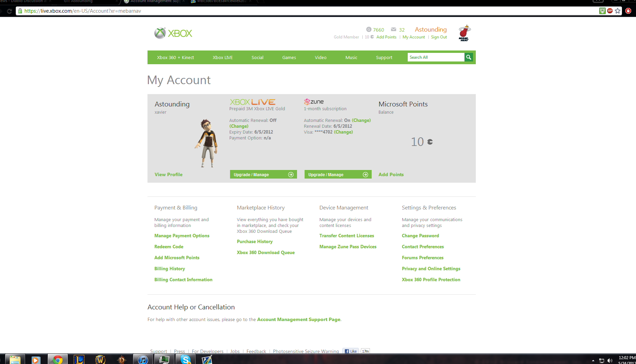Click the search magnifier button
This screenshot has height=364, width=636.
tap(469, 57)
